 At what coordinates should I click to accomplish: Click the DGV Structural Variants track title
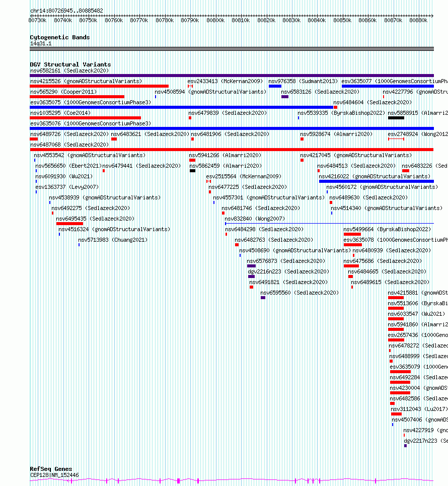70,64
